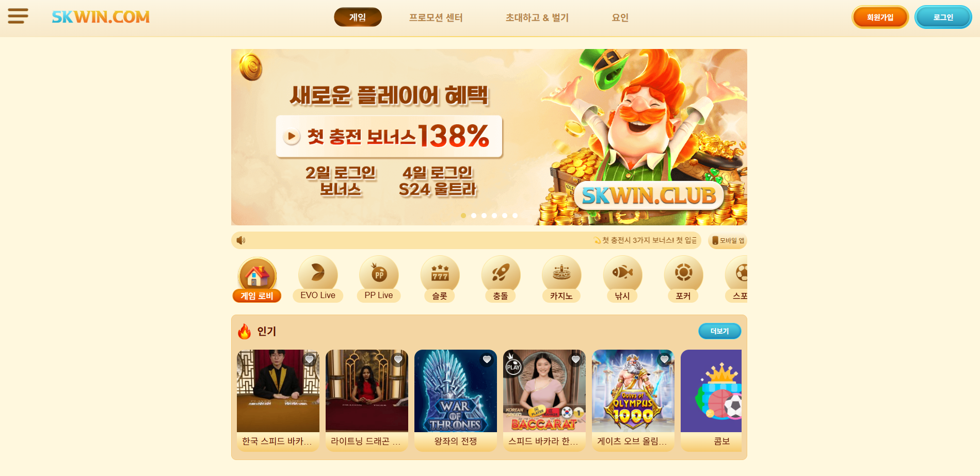Open the PP Live category icon
Viewport: 980px width, 476px height.
[379, 273]
